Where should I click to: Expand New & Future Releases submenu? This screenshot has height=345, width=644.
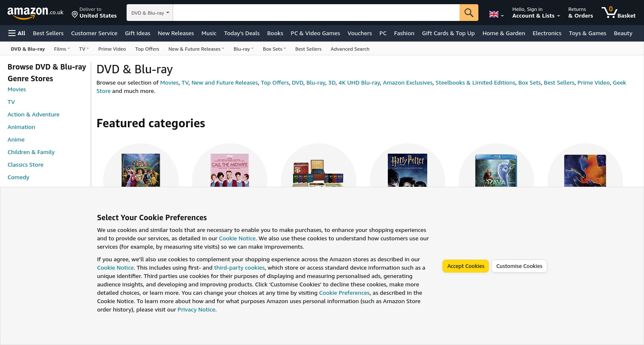196,49
